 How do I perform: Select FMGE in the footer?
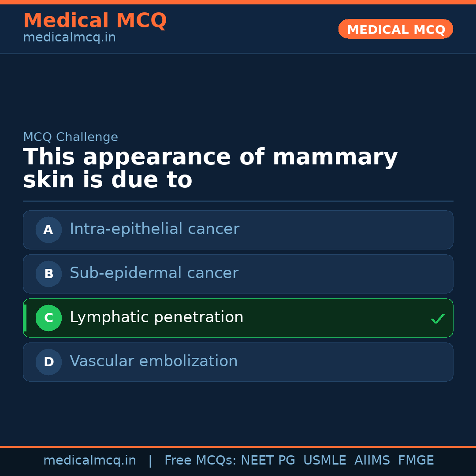coord(416,461)
